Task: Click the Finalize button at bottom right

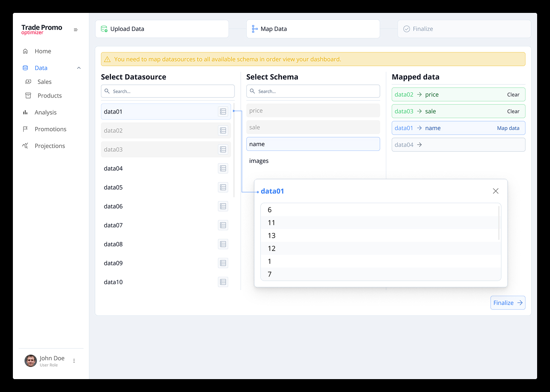Action: click(507, 302)
